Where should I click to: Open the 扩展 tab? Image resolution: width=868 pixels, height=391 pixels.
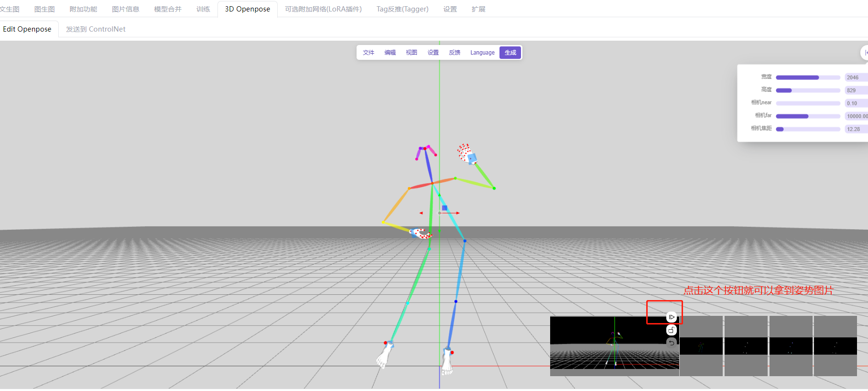[478, 9]
